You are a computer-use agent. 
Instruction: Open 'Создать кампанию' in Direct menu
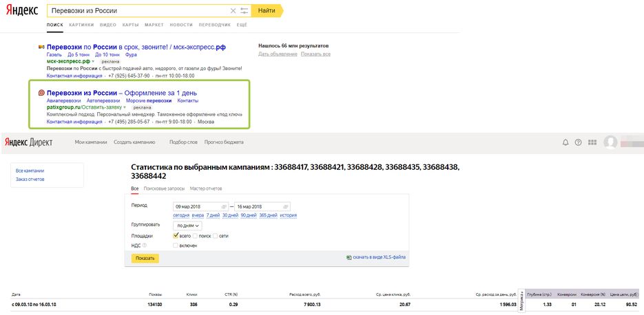click(135, 142)
